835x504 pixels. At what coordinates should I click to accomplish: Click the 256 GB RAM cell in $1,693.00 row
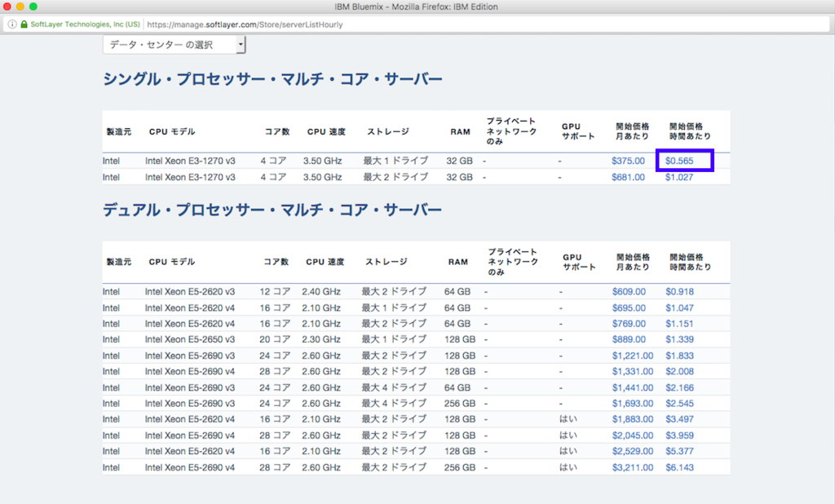(460, 404)
